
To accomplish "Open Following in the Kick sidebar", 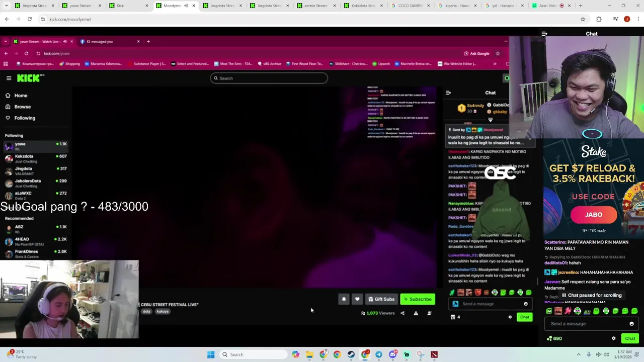I will pos(25,118).
